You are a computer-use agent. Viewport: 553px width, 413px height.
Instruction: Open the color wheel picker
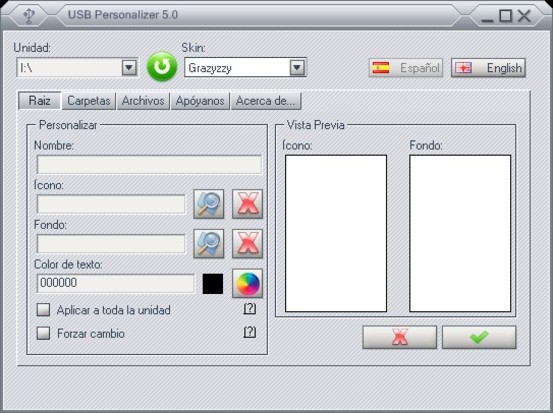(x=247, y=284)
